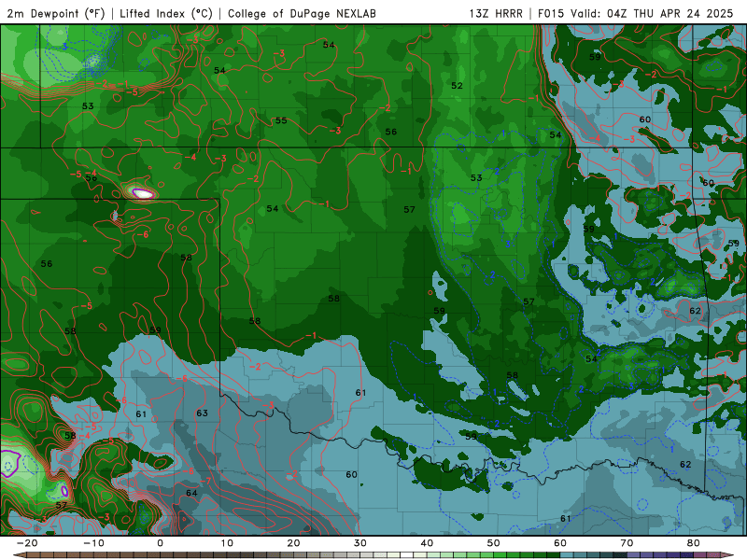Viewport: 747px width, 560px height.
Task: Click the 80 tick label on colorbar
Action: click(x=694, y=543)
